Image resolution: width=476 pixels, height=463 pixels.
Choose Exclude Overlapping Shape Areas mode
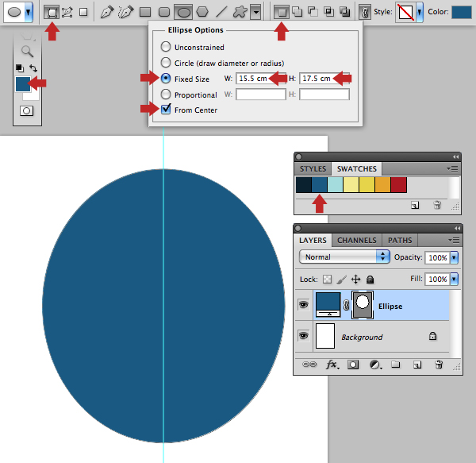coord(344,12)
